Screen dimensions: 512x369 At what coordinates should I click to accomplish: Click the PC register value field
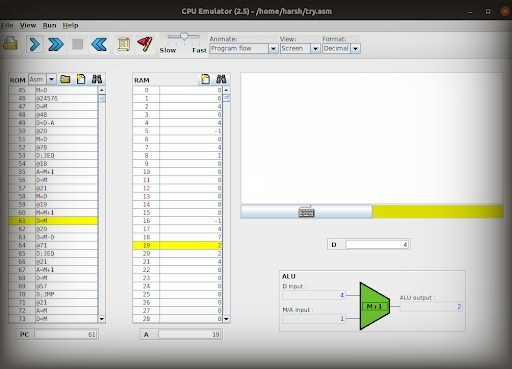66,334
